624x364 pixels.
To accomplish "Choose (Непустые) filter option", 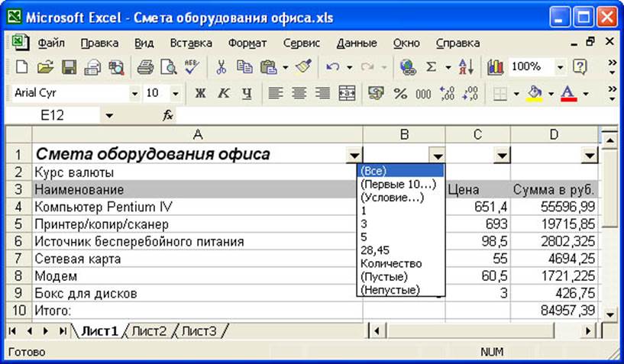I will (401, 290).
